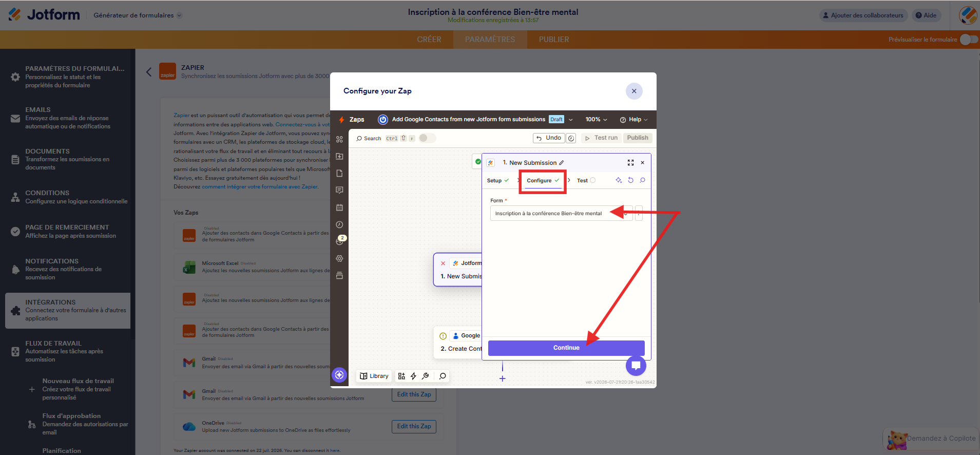980x455 pixels.
Task: Click the refresh fields icon in step panel
Action: tap(630, 180)
